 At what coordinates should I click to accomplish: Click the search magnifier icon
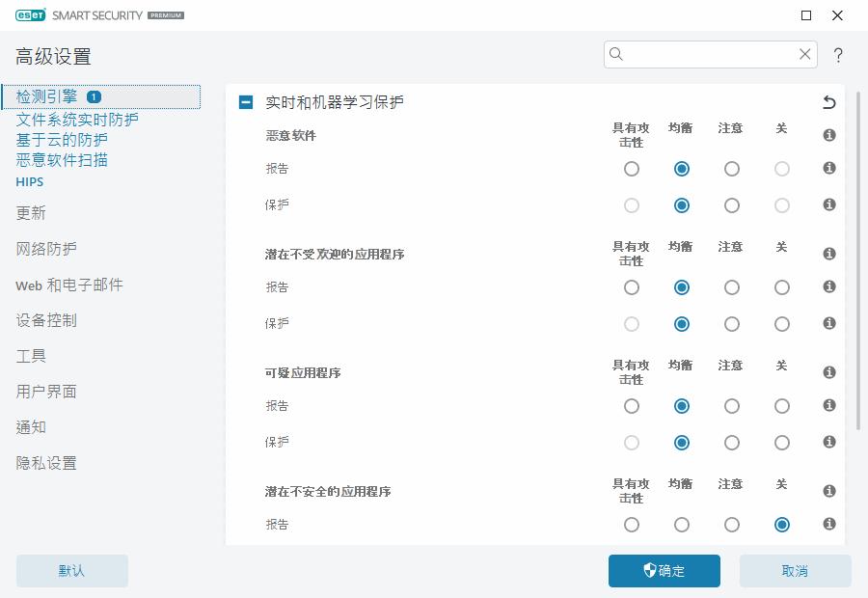[616, 54]
